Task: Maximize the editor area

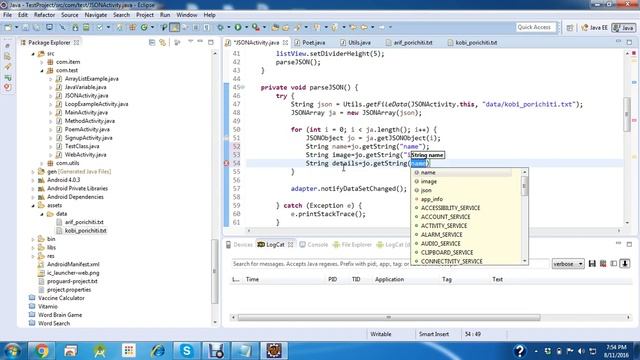Action: pos(629,42)
